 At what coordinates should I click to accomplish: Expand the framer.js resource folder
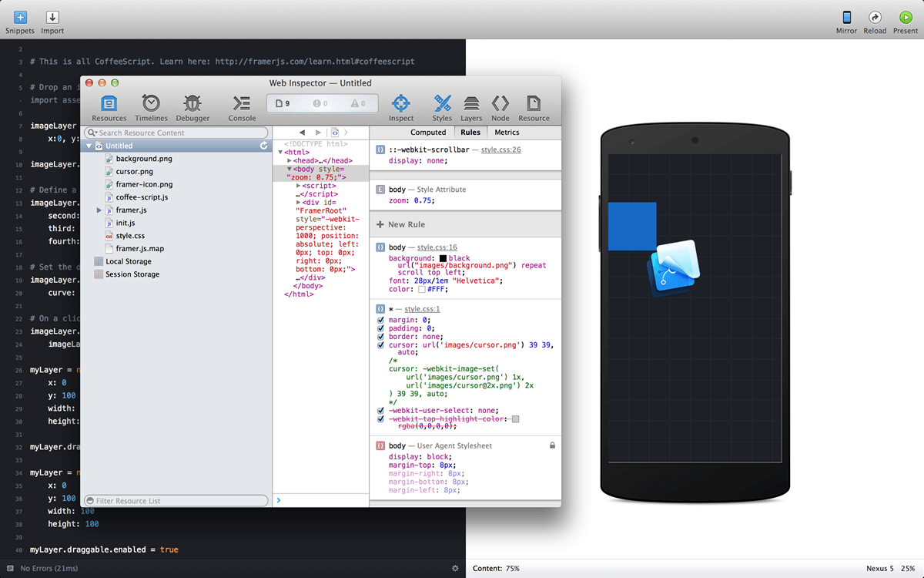point(99,210)
